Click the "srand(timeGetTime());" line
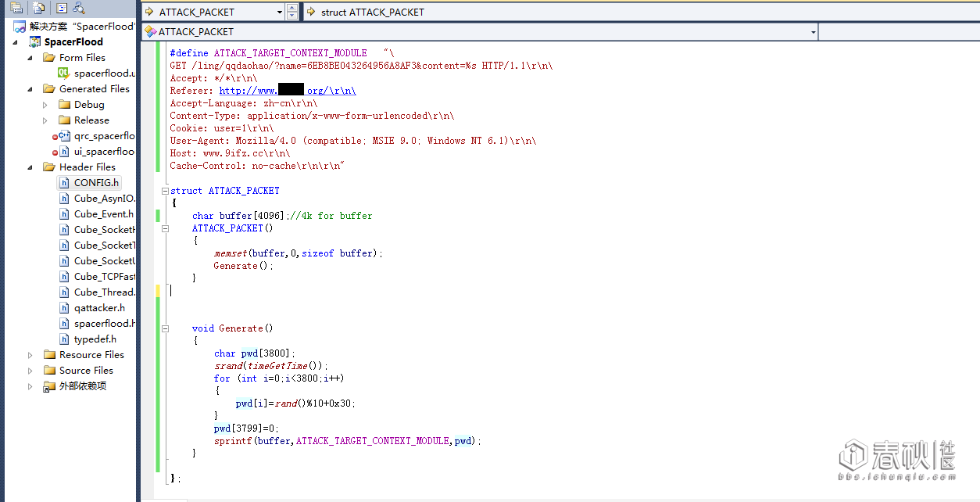 coord(271,366)
